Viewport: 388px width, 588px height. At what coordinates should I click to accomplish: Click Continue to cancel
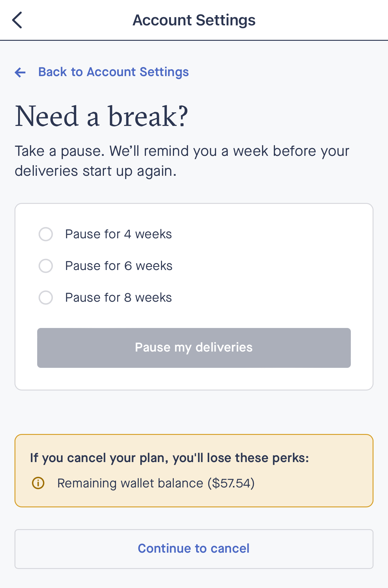coord(194,548)
